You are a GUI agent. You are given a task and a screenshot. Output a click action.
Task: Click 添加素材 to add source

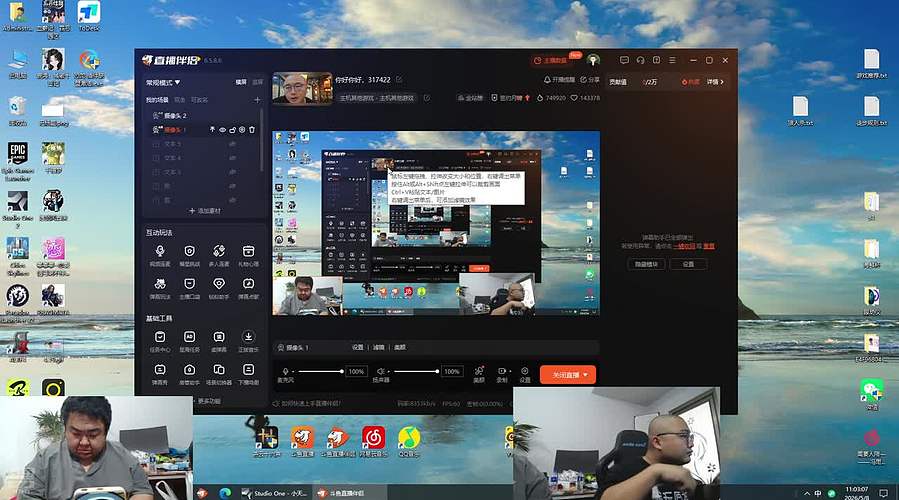tap(205, 211)
